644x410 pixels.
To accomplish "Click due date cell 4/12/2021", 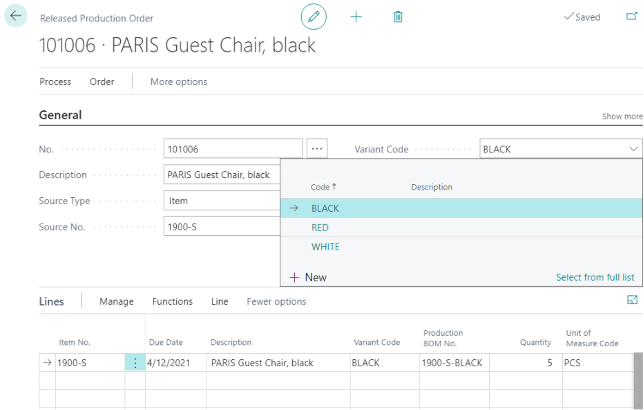I will pyautogui.click(x=176, y=363).
